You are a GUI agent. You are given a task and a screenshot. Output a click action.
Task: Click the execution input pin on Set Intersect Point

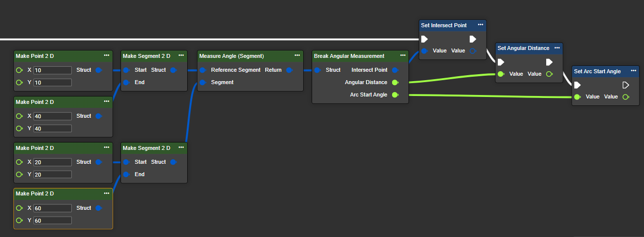(x=424, y=39)
